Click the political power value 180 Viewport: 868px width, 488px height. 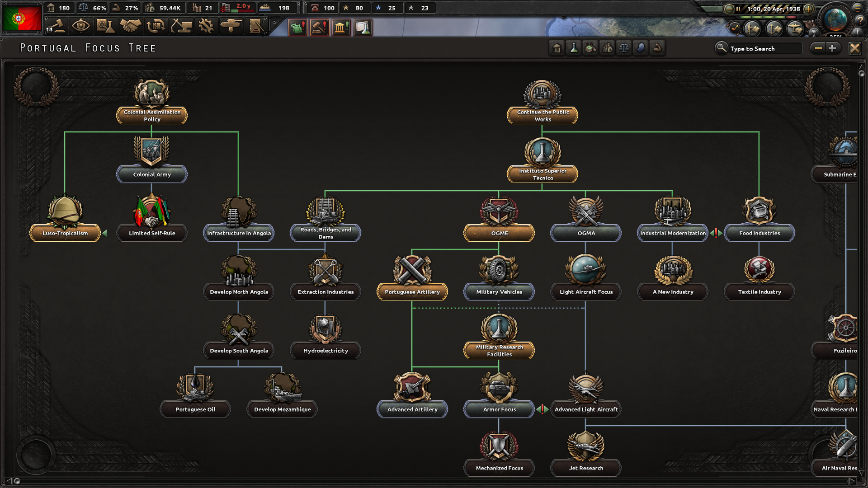(64, 8)
